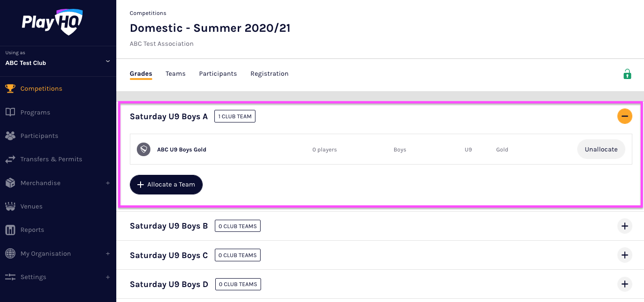Expand the Saturday U9 Boys D grade
Screen dimensions: 644x302
pyautogui.click(x=624, y=284)
